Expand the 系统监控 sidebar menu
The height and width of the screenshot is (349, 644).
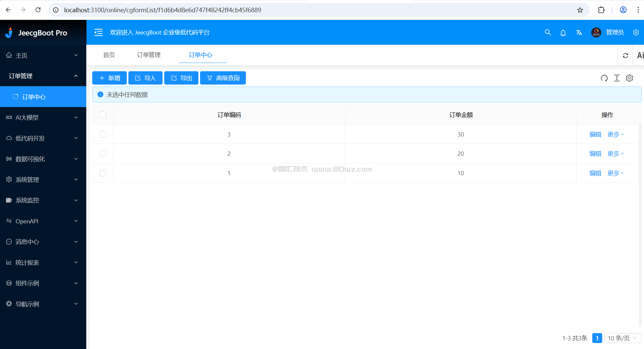tap(43, 200)
